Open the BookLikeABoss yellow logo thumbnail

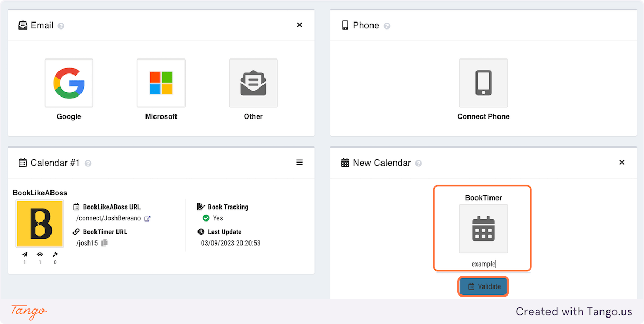coord(40,224)
